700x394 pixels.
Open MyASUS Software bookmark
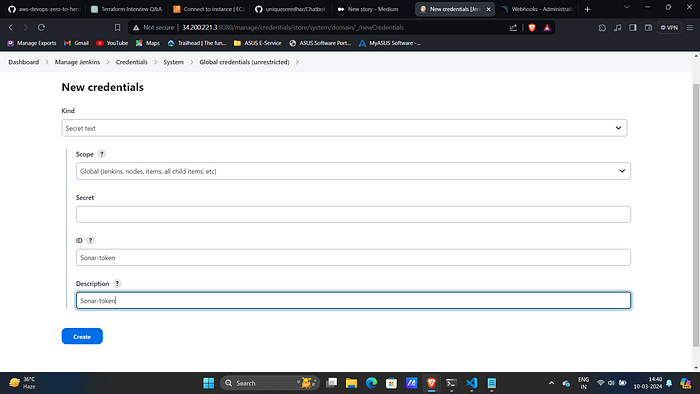tap(390, 43)
